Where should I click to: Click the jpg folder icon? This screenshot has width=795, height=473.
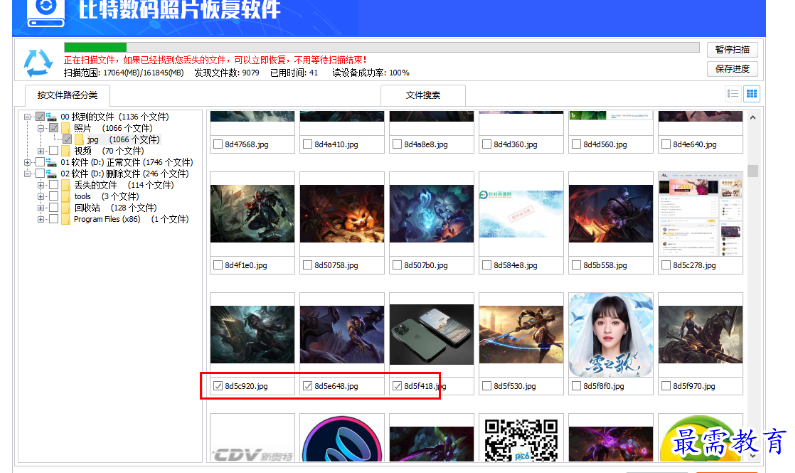79,139
